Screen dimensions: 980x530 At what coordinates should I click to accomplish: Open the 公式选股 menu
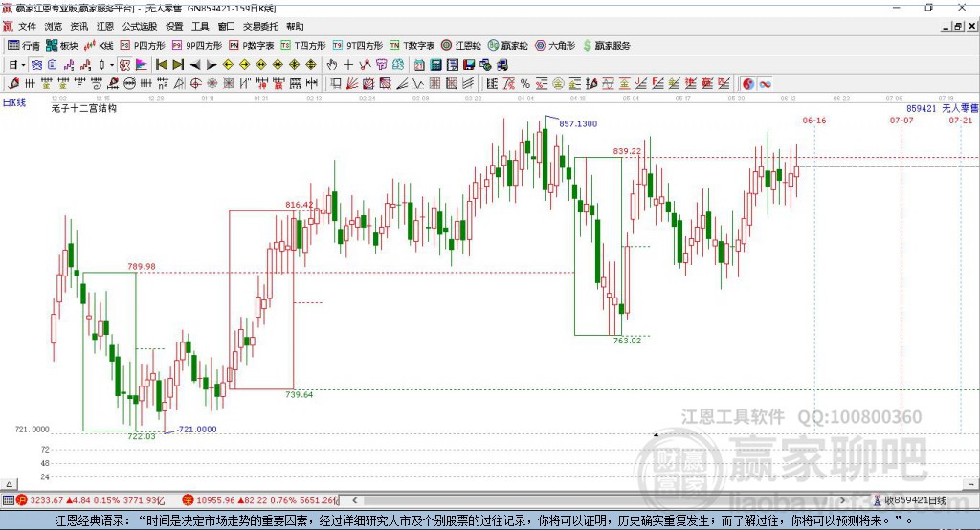(140, 26)
